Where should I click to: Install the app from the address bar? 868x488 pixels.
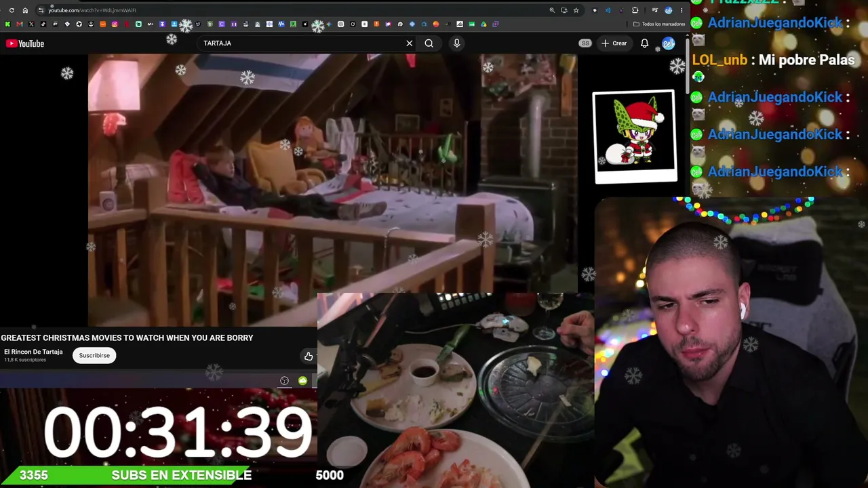coord(564,10)
